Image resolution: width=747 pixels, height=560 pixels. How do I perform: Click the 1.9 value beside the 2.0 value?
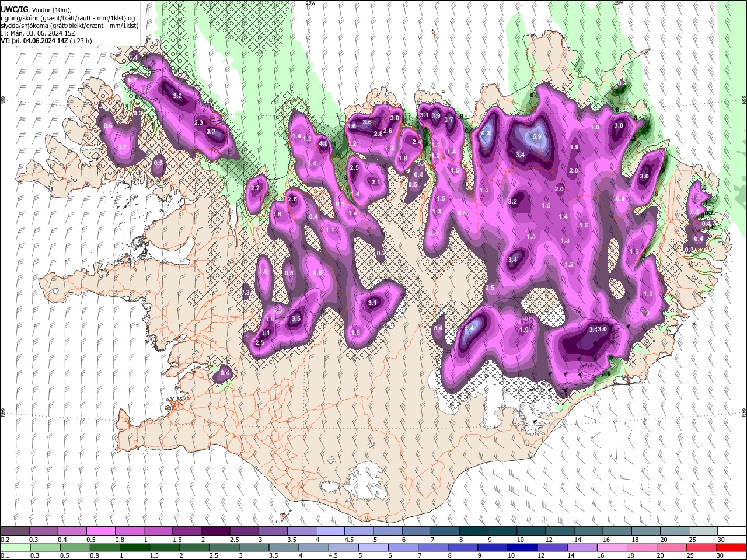(x=574, y=148)
